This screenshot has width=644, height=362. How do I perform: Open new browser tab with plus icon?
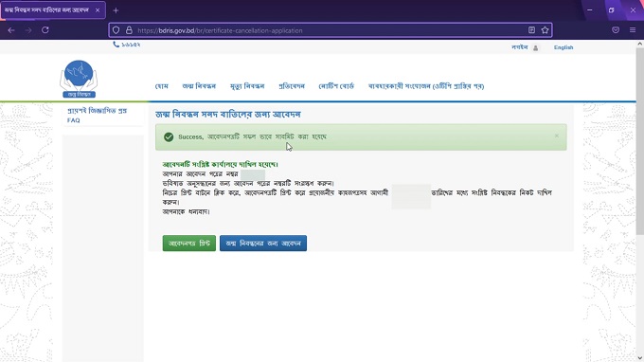pos(116,10)
